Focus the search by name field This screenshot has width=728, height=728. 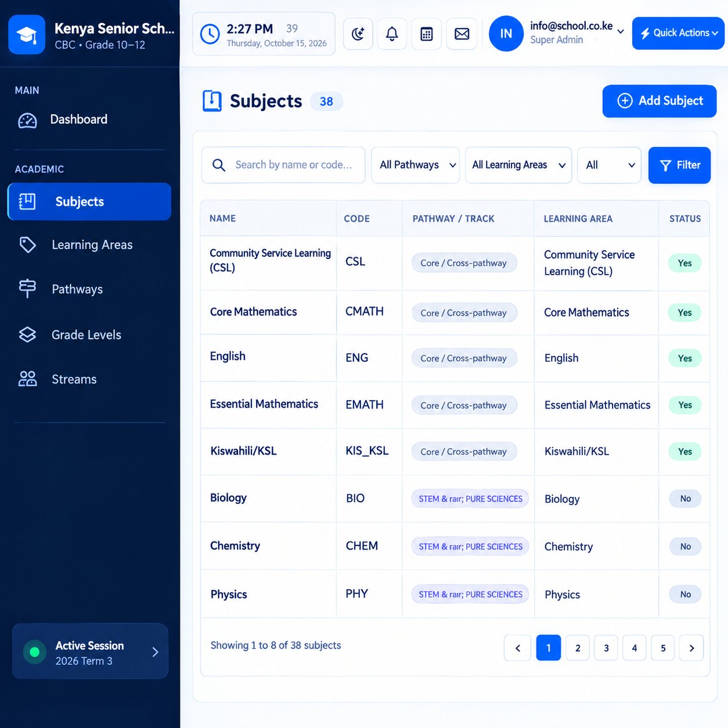point(283,165)
